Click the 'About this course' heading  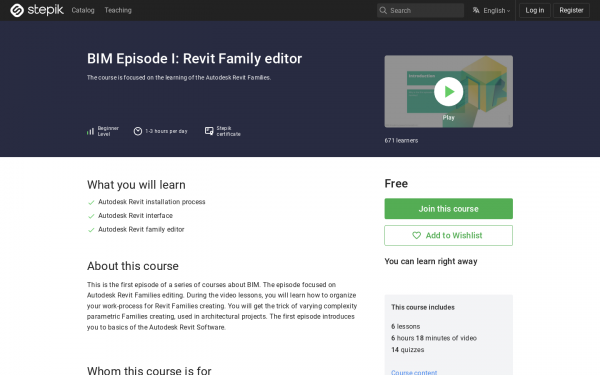tap(133, 266)
